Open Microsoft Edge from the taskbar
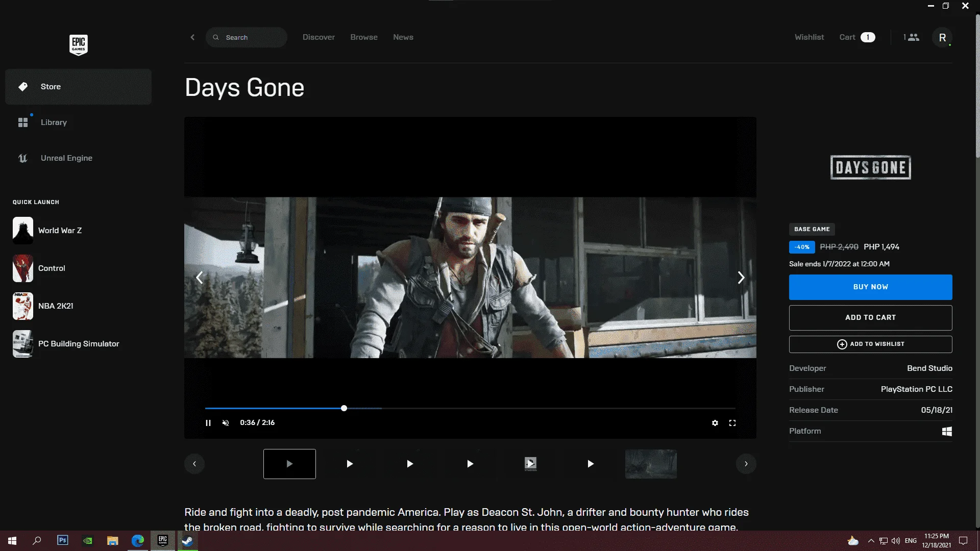Screen dimensions: 980x551 coord(138,541)
